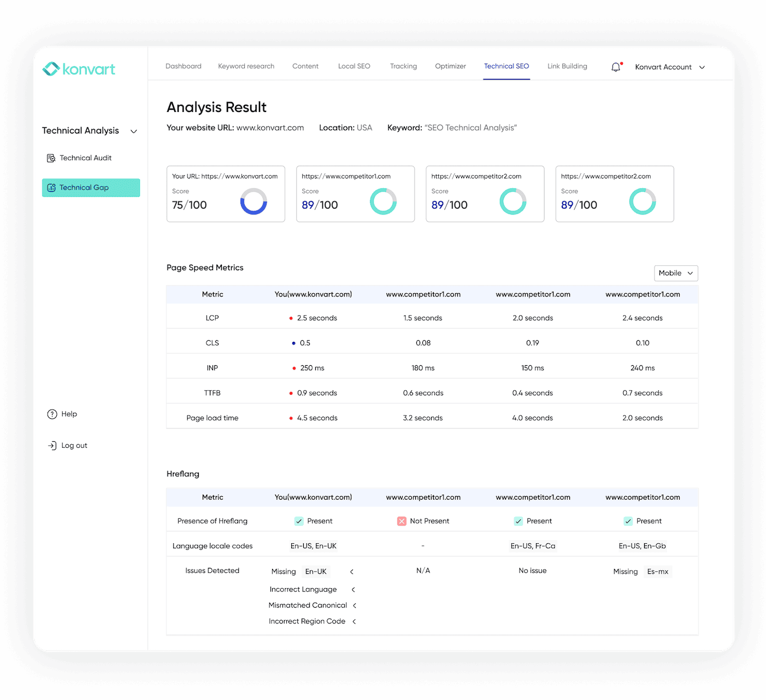Expand the Incorrect Language issue
The image size is (766, 700).
tap(353, 590)
